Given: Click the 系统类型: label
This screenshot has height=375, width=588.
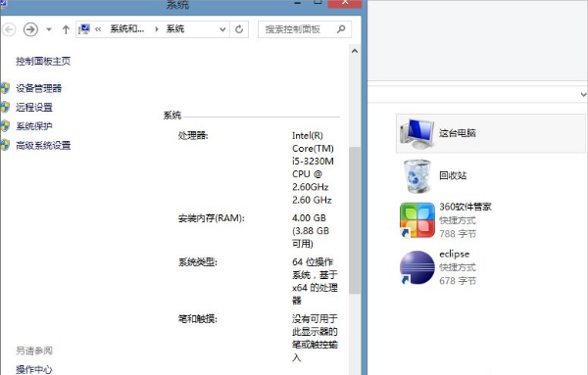Looking at the screenshot, I should pos(198,262).
